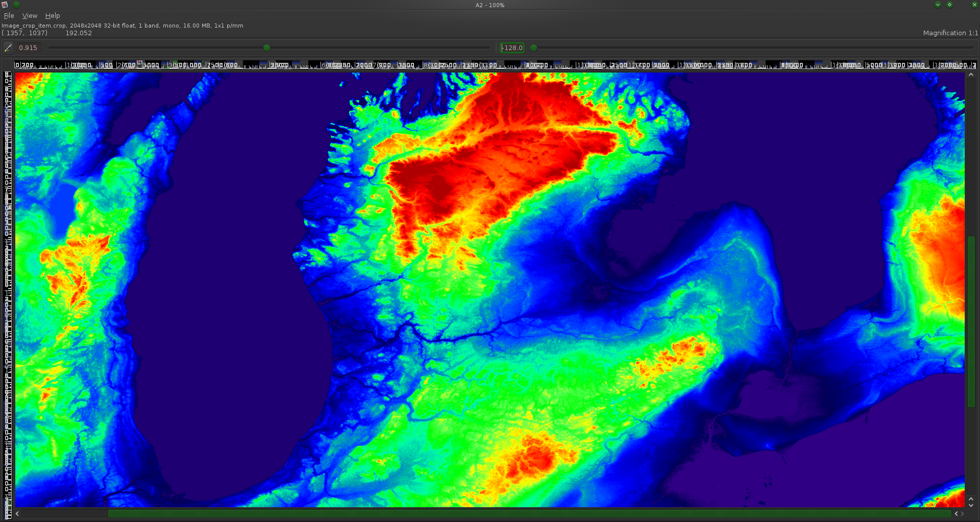Click the 'A2 - 100%' window title
Screen dimensions: 980x522
[x=490, y=5]
